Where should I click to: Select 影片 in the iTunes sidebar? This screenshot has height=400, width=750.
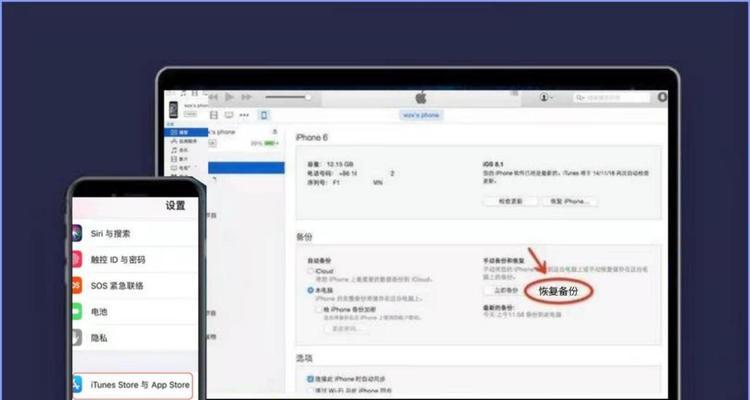[187, 159]
